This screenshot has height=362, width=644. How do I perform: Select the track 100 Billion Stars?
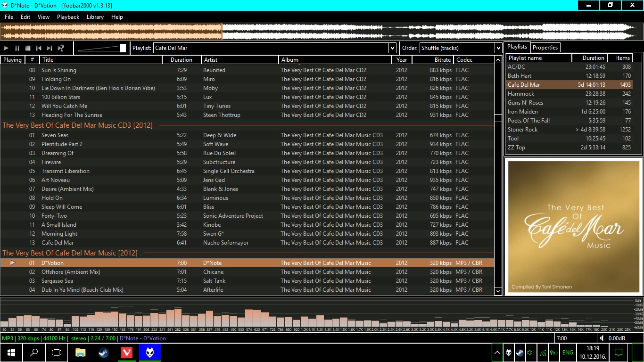click(247, 97)
